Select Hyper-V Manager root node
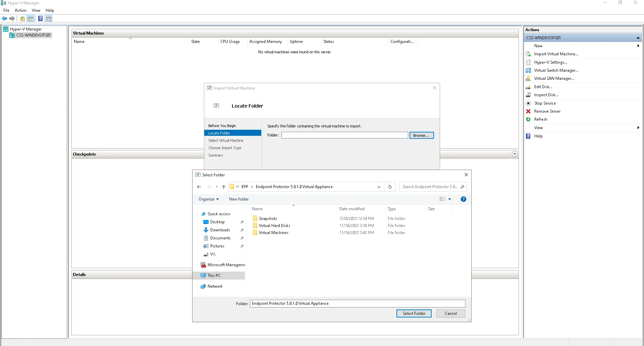 (26, 29)
